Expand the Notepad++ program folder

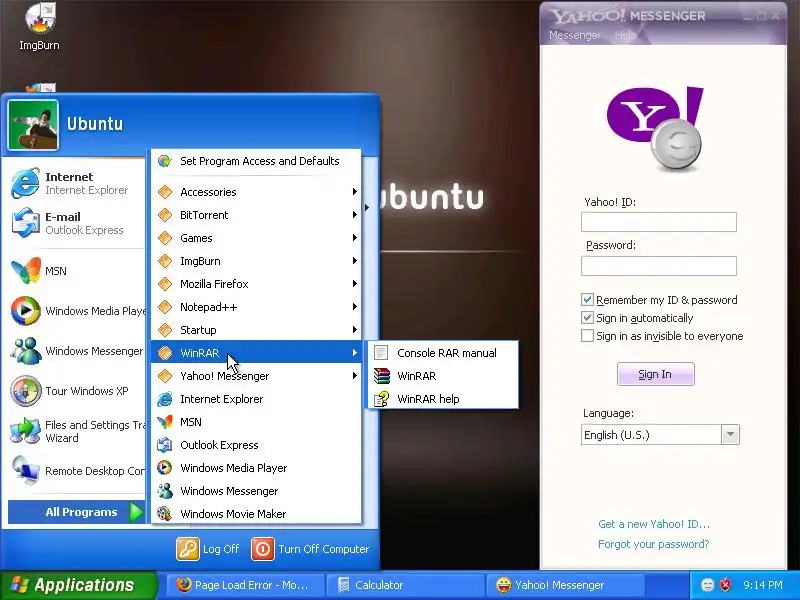(x=256, y=307)
